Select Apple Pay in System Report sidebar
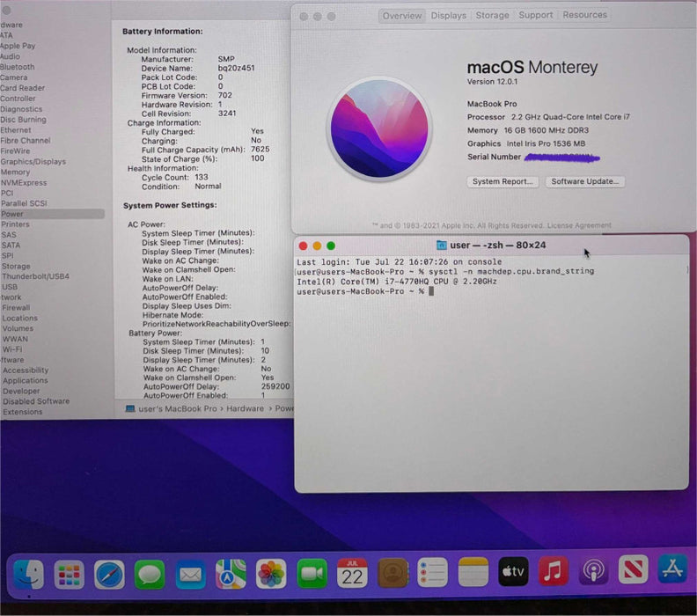This screenshot has height=616, width=697. [x=18, y=46]
